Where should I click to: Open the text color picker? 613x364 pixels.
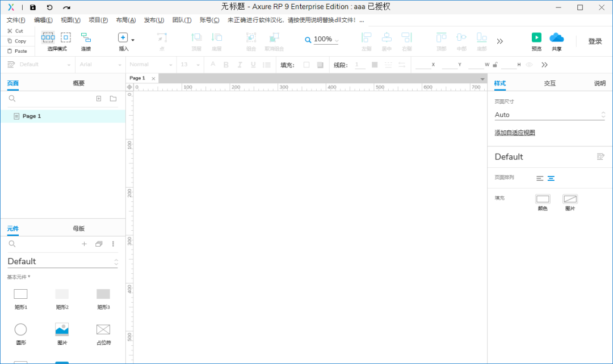pos(213,65)
